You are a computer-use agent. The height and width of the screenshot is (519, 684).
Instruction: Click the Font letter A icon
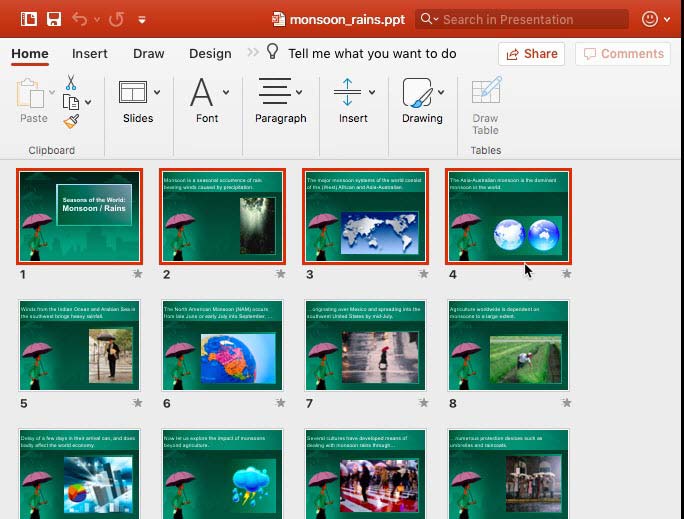202,92
